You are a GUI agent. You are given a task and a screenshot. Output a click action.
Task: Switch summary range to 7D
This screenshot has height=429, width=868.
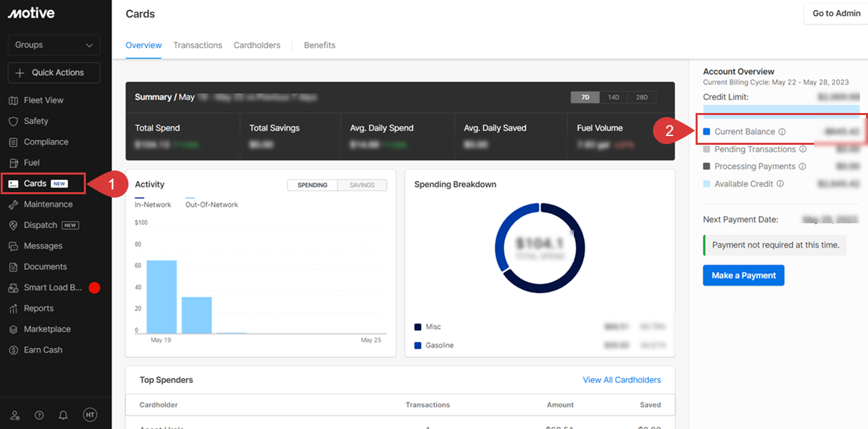click(585, 97)
